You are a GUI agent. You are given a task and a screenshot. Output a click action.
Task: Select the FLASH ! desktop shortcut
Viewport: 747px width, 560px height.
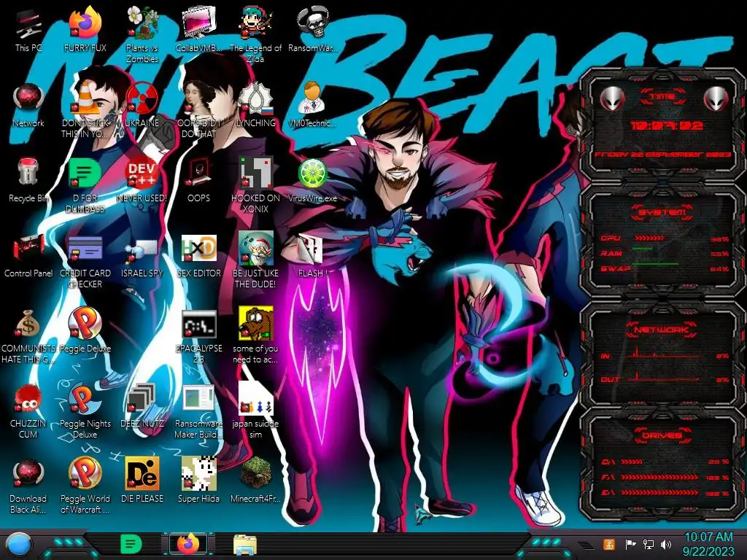pyautogui.click(x=312, y=255)
